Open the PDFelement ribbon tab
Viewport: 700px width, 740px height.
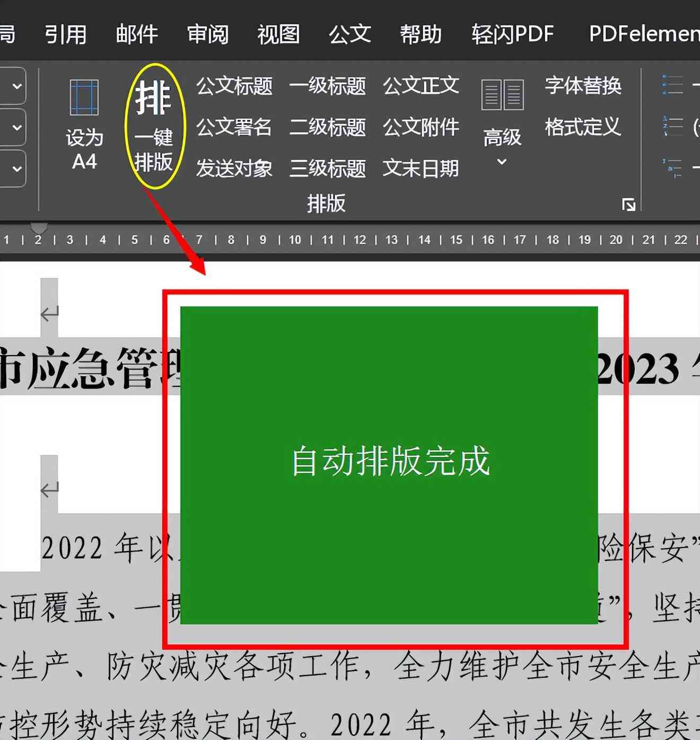(x=644, y=34)
